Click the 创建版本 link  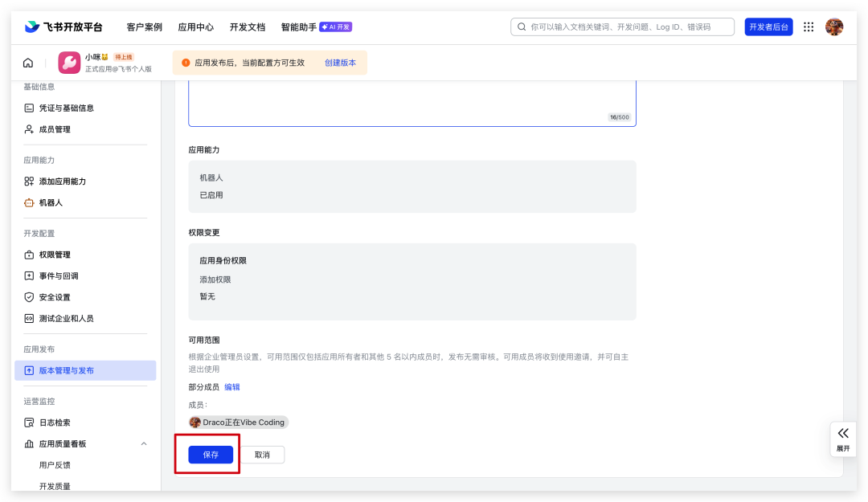point(340,63)
